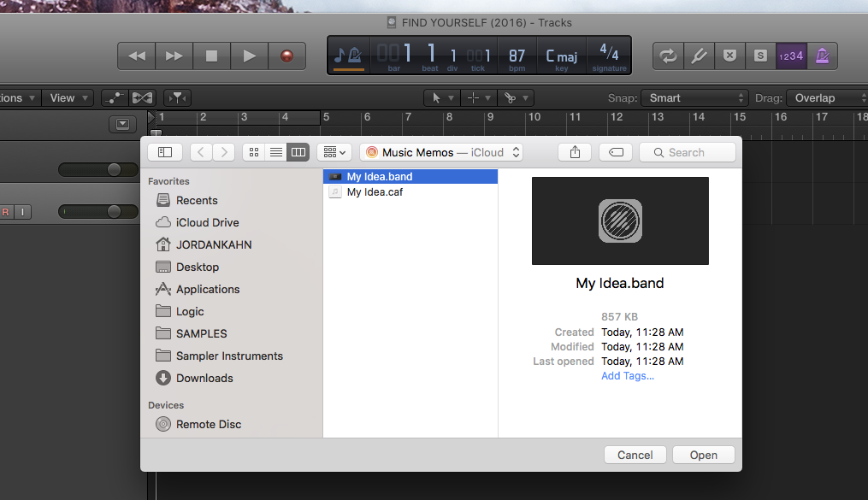Toggle the Cycle loop mode button
The height and width of the screenshot is (500, 868).
(x=668, y=56)
